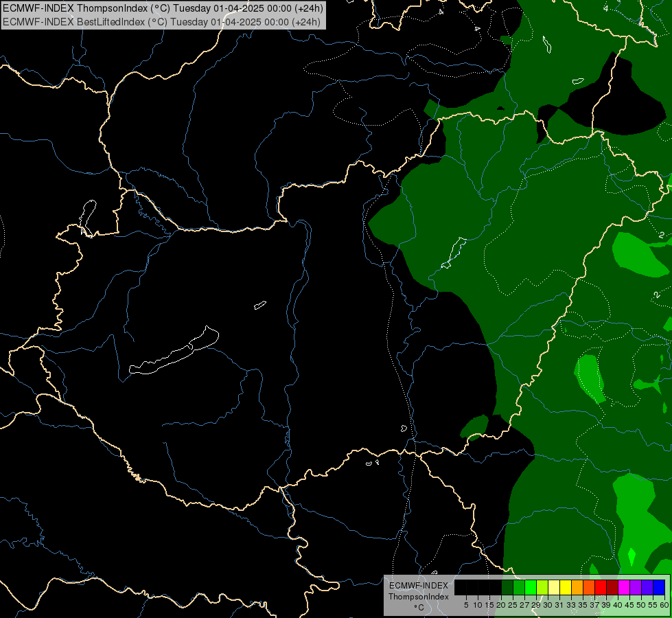Click the medium green 25–27 legend swatch
The height and width of the screenshot is (618, 672).
point(519,587)
